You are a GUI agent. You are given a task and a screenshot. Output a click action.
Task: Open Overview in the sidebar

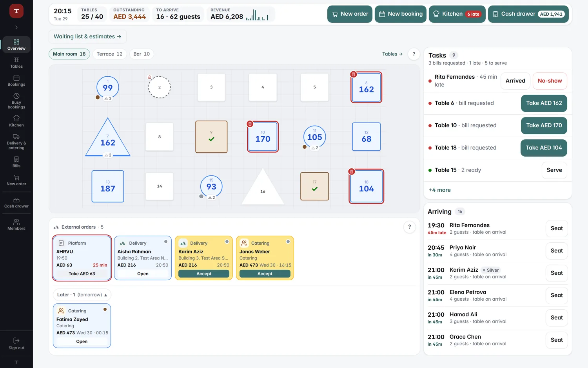(x=16, y=45)
